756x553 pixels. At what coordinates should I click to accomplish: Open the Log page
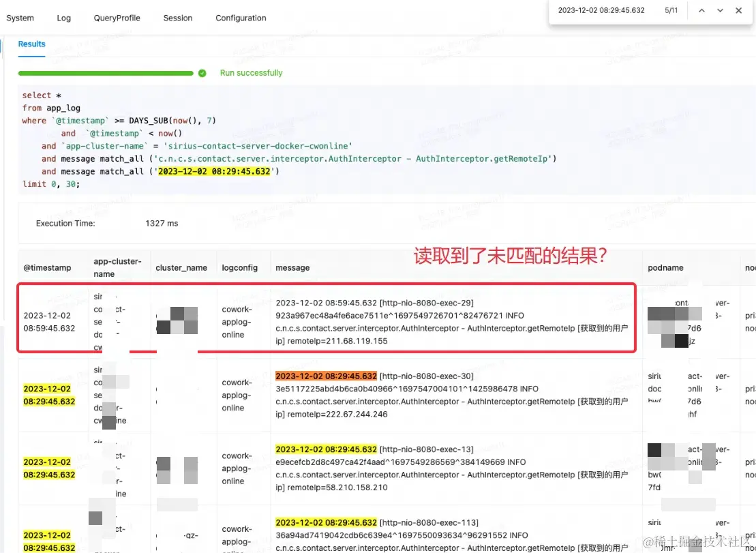(x=63, y=18)
